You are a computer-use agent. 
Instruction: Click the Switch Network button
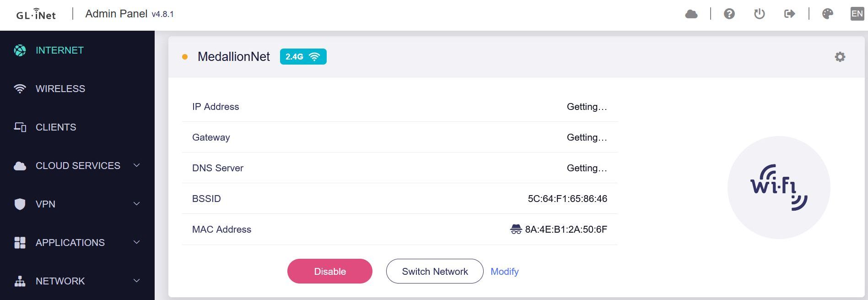pos(434,272)
